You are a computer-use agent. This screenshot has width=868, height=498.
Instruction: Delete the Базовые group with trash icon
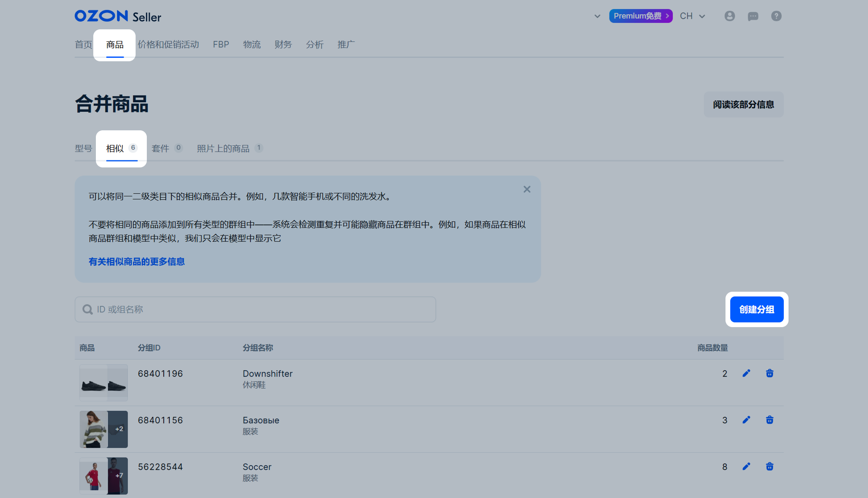pos(770,420)
